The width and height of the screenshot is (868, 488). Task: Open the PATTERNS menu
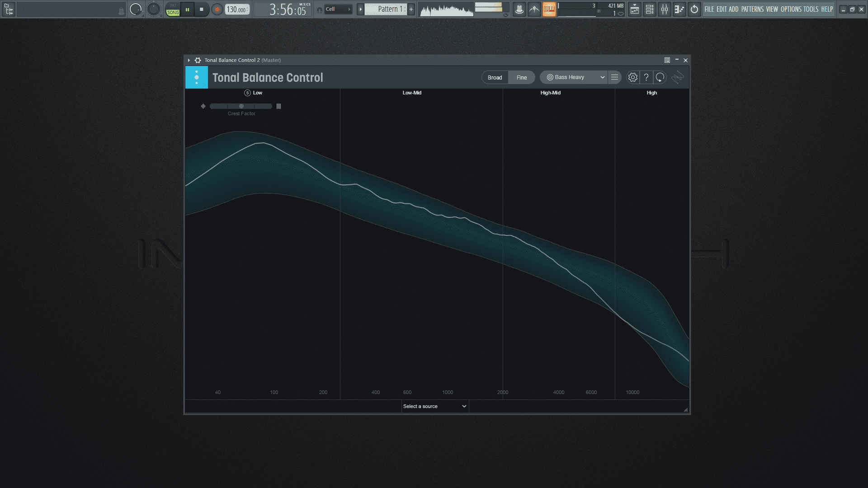(x=753, y=9)
